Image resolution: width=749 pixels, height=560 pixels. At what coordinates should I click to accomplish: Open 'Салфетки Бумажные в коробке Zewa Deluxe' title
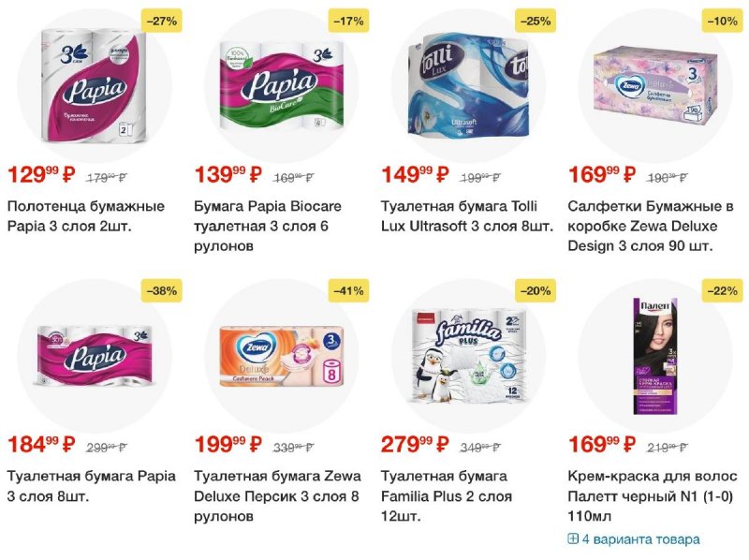coord(651,226)
